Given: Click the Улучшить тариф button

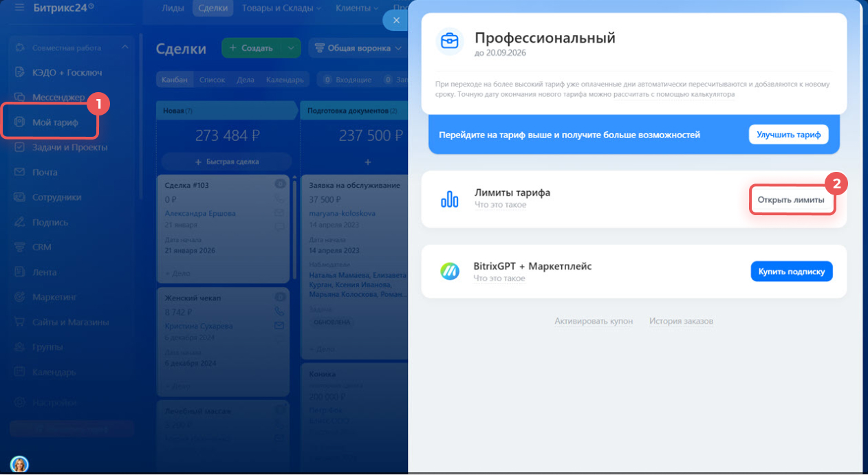Looking at the screenshot, I should point(789,135).
